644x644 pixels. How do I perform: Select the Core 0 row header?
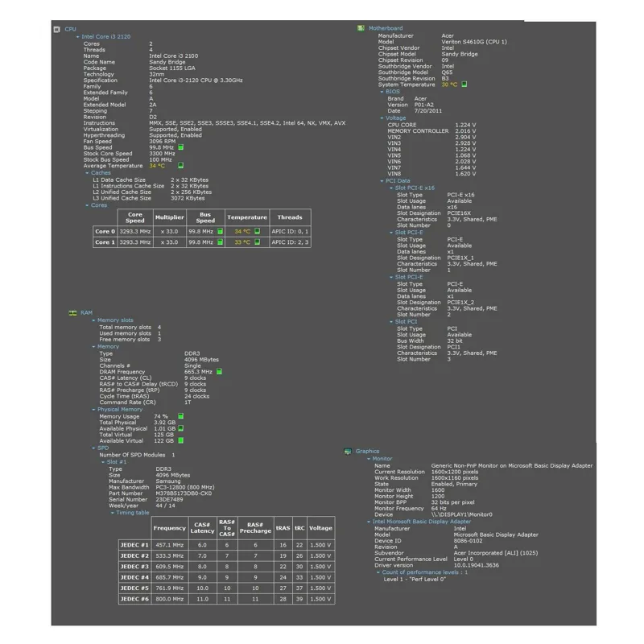[x=105, y=232]
